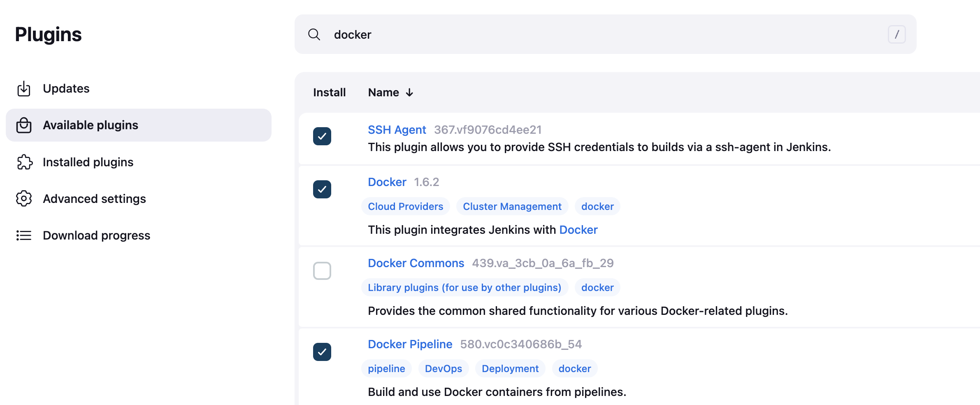Image resolution: width=980 pixels, height=405 pixels.
Task: Select Available plugins in sidebar
Action: [x=139, y=125]
